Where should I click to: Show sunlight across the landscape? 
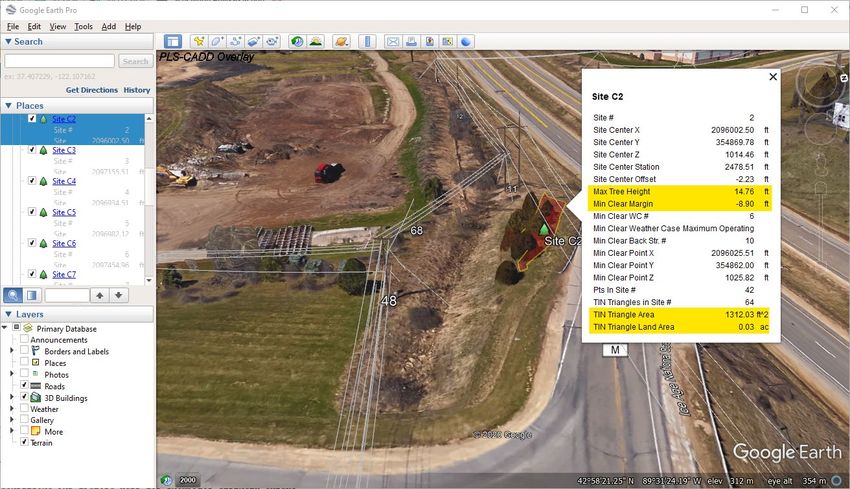[x=315, y=41]
